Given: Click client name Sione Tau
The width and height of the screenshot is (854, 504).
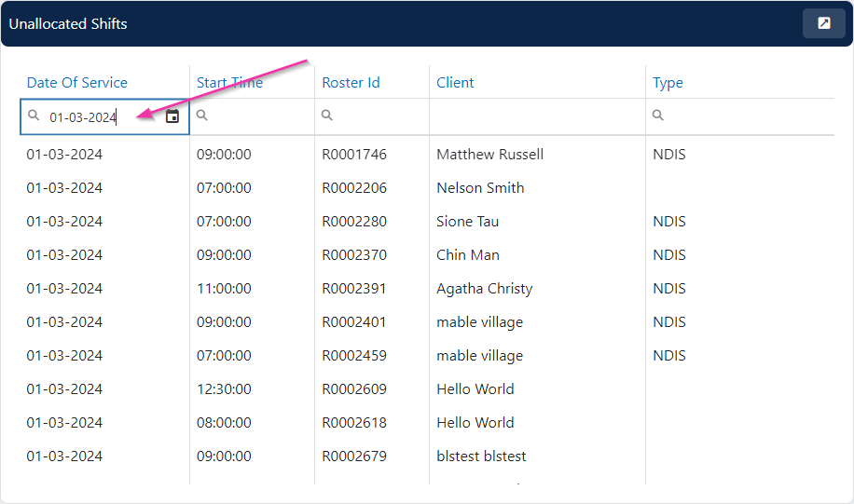Looking at the screenshot, I should coord(467,222).
